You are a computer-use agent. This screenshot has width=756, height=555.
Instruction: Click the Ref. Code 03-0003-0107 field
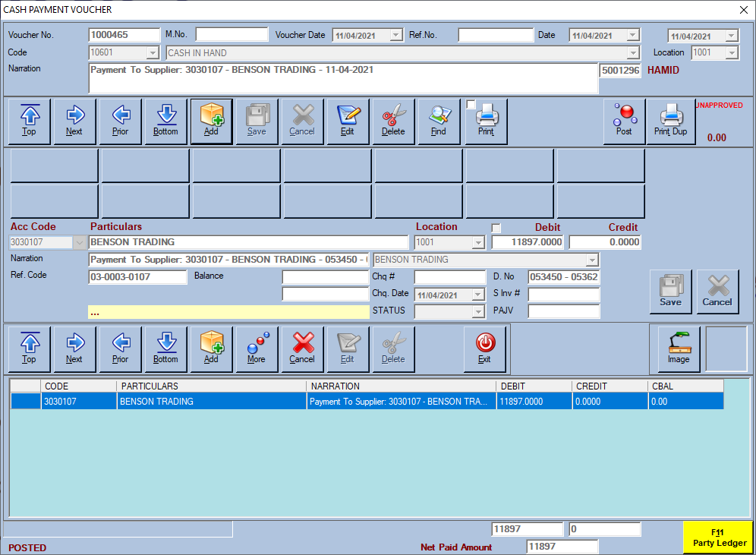[x=137, y=277]
